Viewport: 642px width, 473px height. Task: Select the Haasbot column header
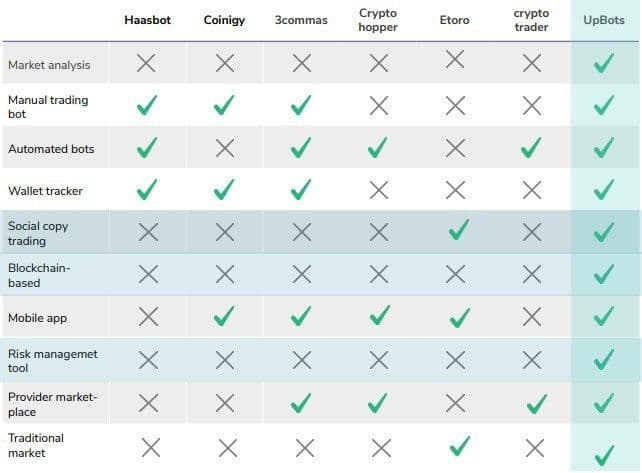(148, 20)
